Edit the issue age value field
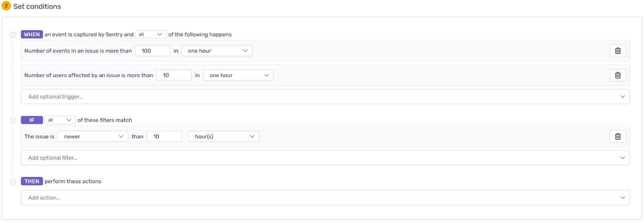The height and width of the screenshot is (223, 644). pos(164,137)
